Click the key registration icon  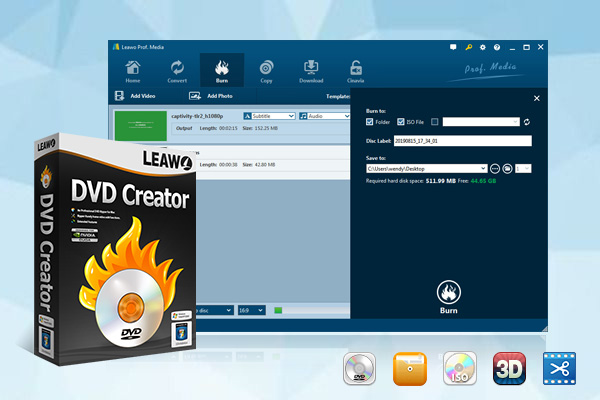(x=468, y=47)
